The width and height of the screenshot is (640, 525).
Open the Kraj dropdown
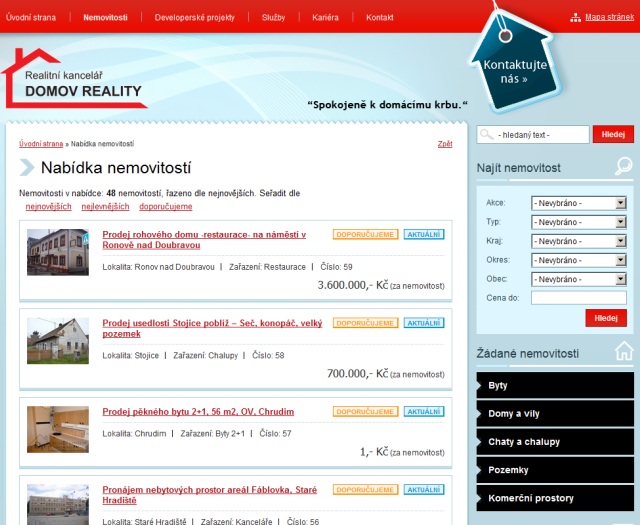point(579,241)
